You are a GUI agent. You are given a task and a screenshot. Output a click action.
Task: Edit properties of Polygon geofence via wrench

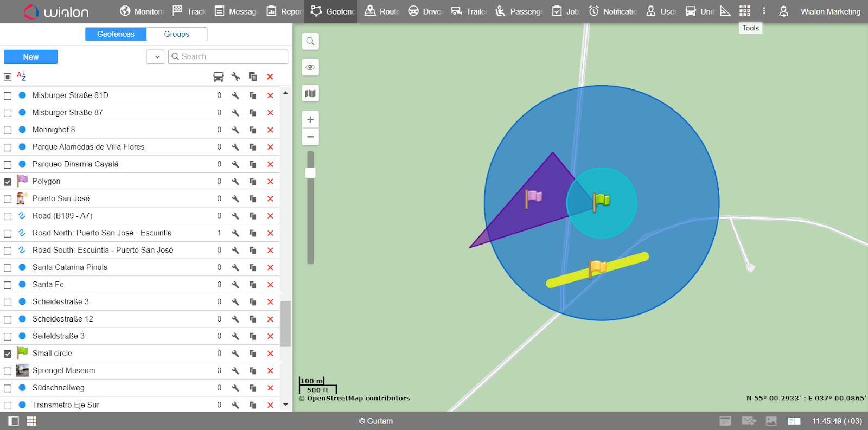pyautogui.click(x=235, y=182)
